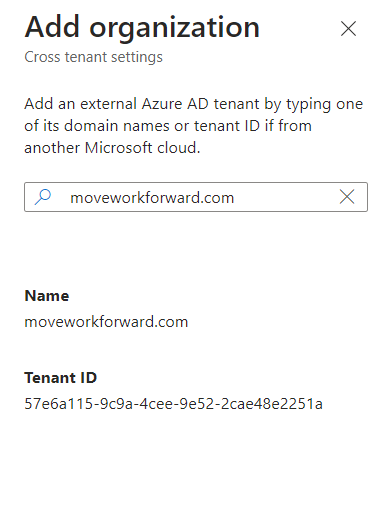Image resolution: width=388 pixels, height=527 pixels.
Task: Close the Add organization panel
Action: point(348,29)
